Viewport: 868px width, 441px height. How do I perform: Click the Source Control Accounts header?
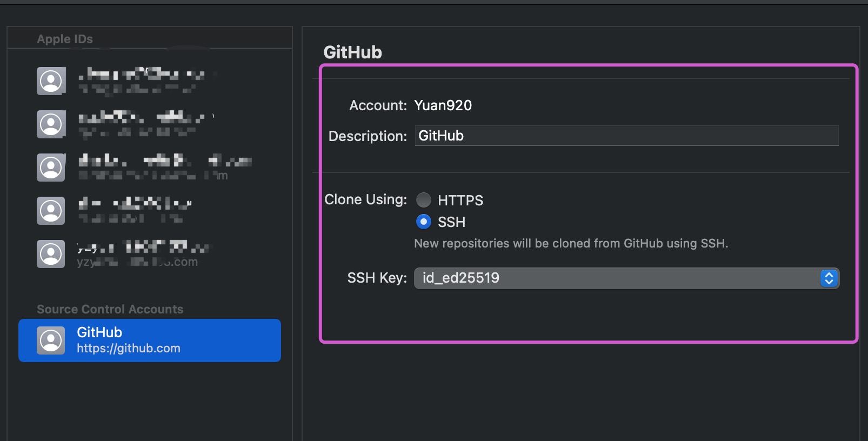(110, 309)
